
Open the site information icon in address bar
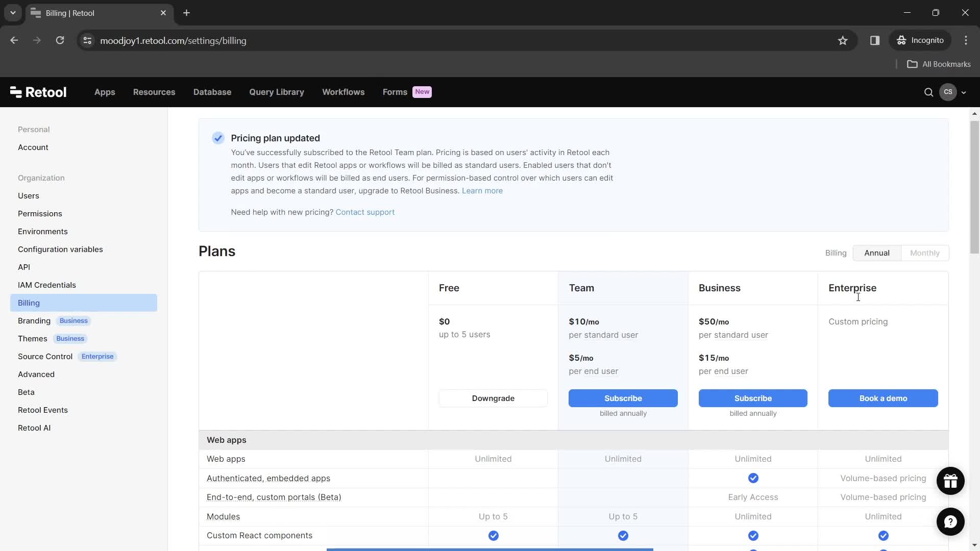click(87, 40)
